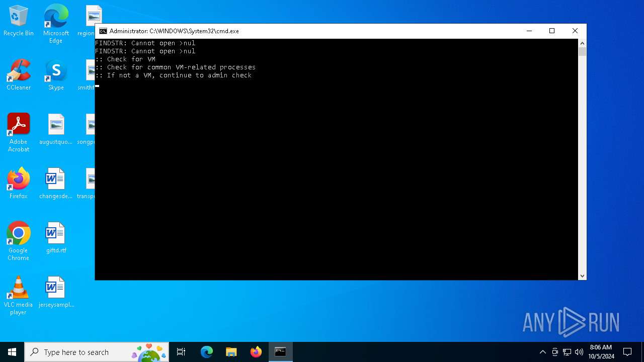Click the cmd.exe window title text
The height and width of the screenshot is (362, 644).
tap(174, 31)
